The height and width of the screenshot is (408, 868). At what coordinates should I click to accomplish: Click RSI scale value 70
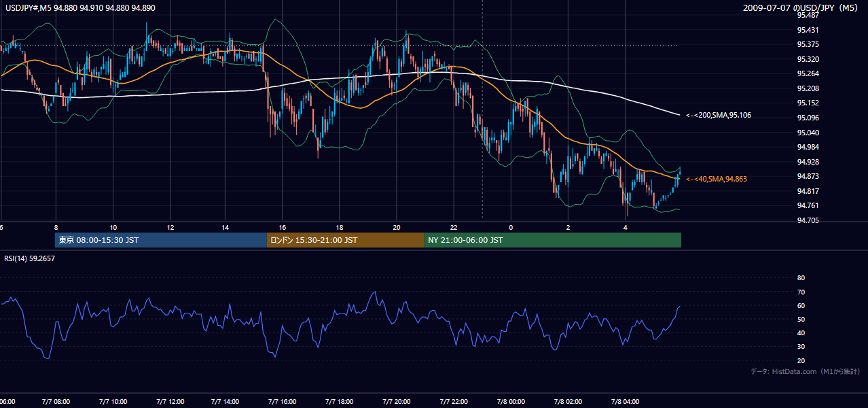(801, 292)
